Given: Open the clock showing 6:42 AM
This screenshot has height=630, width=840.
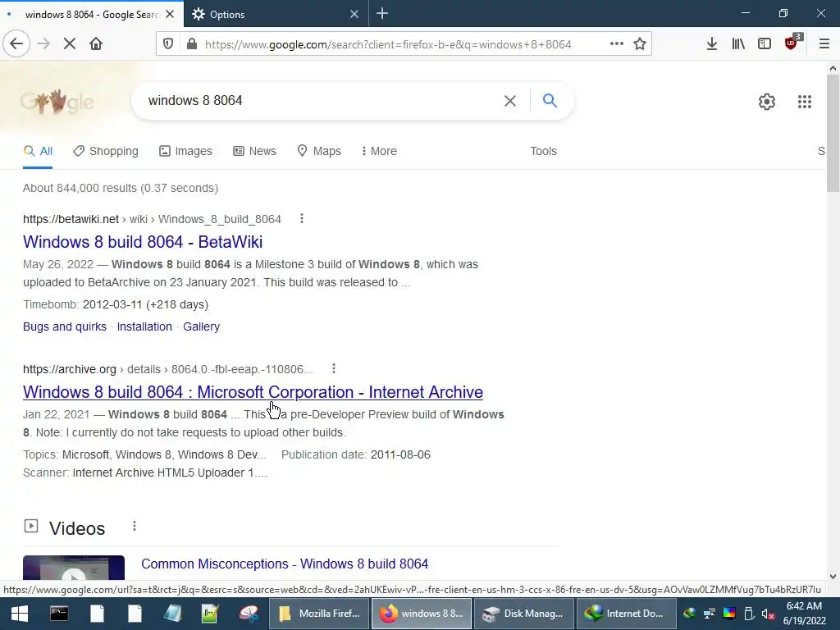Looking at the screenshot, I should tap(804, 613).
